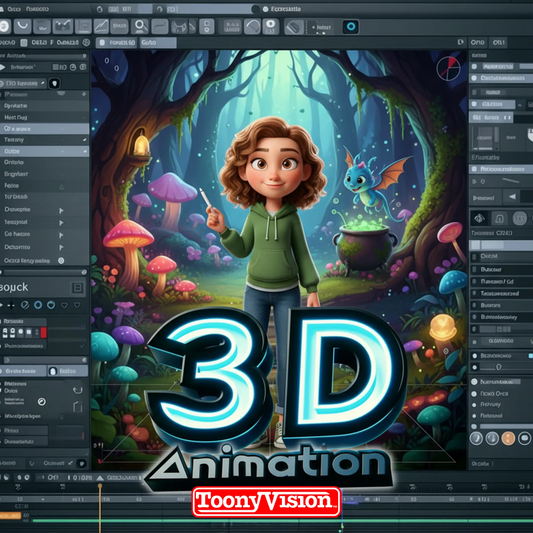This screenshot has width=533, height=533.
Task: Click the left-pointing arrow beside Bsbeowd
Action: pos(513,196)
